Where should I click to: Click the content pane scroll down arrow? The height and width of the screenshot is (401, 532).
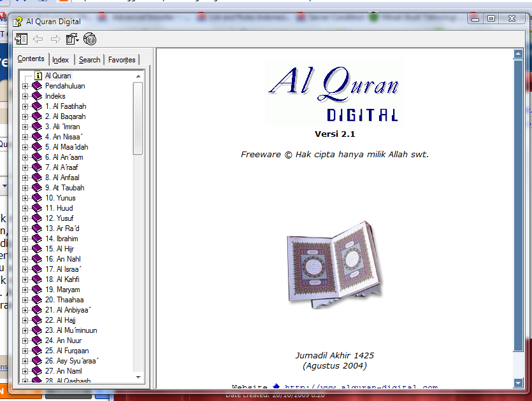click(518, 383)
